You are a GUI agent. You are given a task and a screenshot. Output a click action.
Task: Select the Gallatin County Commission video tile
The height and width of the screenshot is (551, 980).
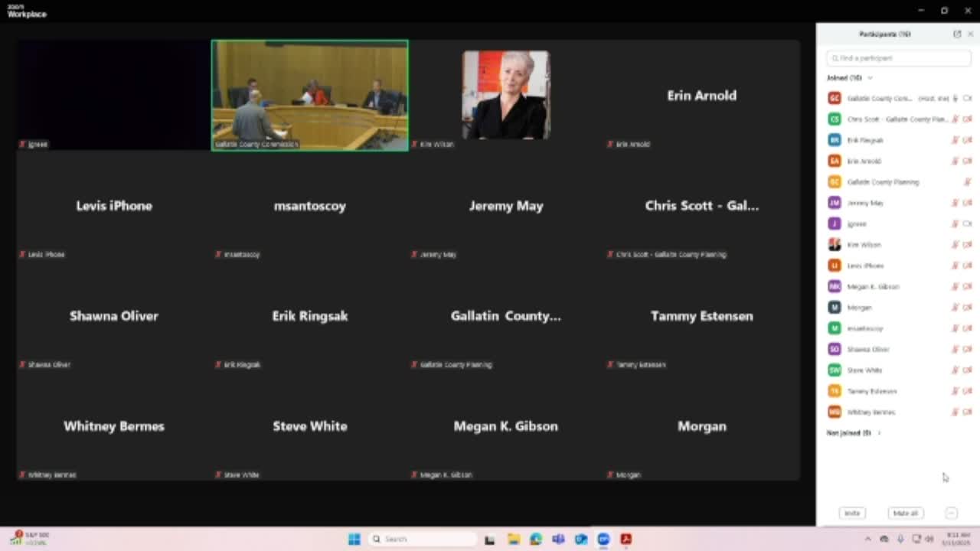coord(310,96)
